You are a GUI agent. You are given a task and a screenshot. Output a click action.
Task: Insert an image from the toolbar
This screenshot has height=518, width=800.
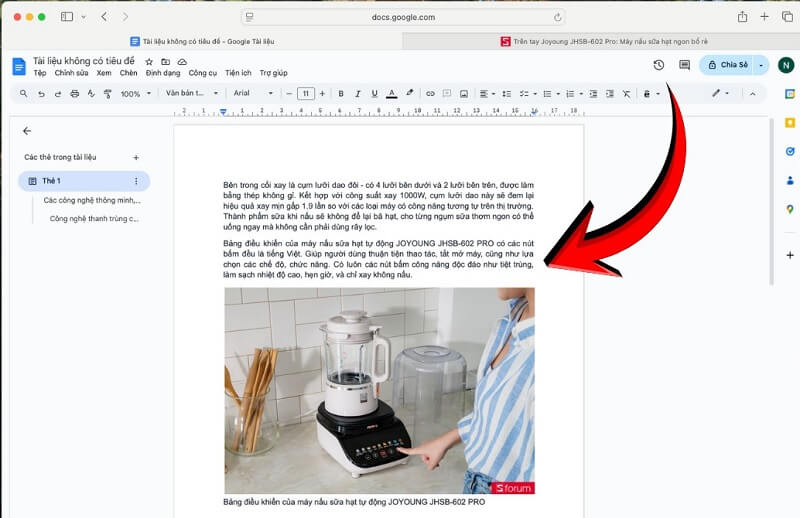point(464,94)
